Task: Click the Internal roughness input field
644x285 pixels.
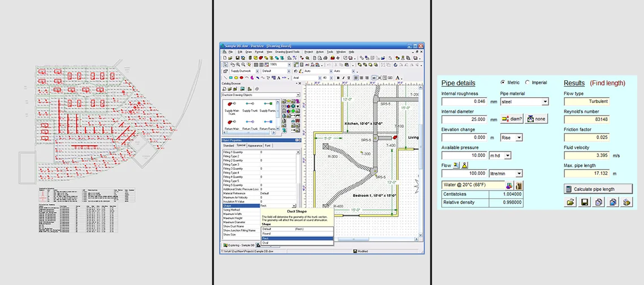Action: (x=465, y=102)
